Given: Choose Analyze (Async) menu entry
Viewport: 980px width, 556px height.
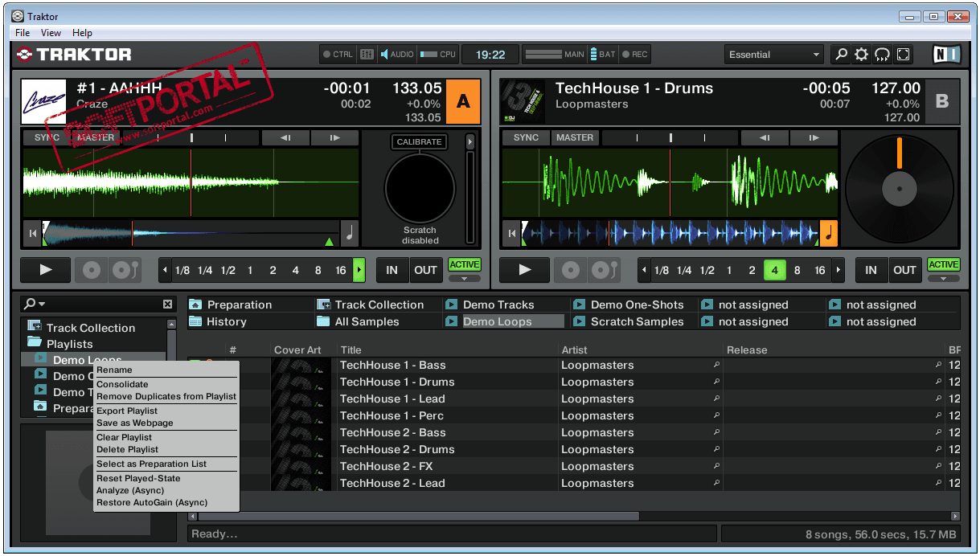Looking at the screenshot, I should point(166,491).
